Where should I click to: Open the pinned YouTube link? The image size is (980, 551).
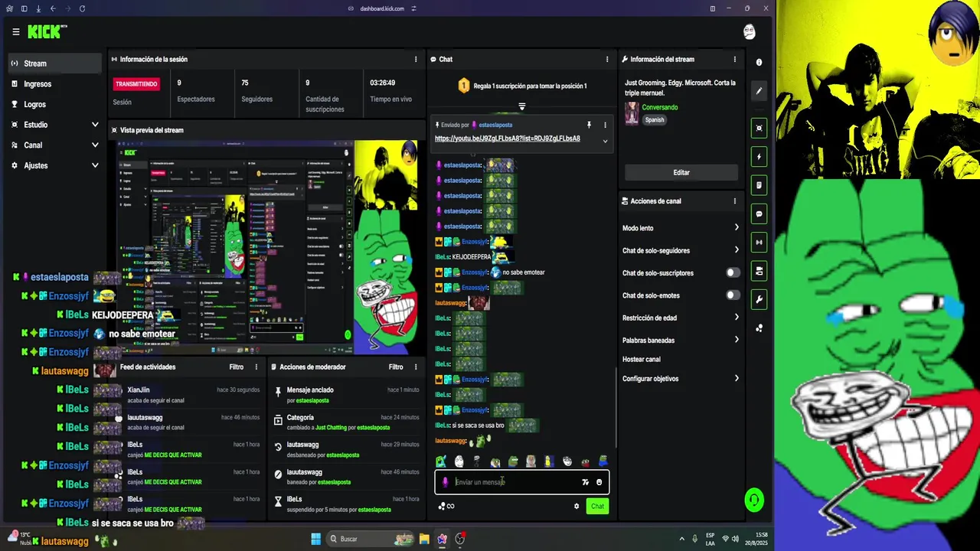508,139
